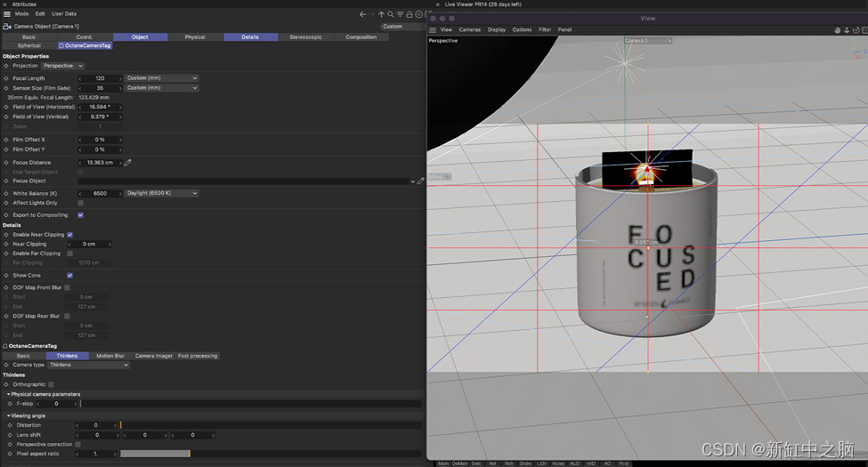Click the Focus Distance value field

pos(100,163)
